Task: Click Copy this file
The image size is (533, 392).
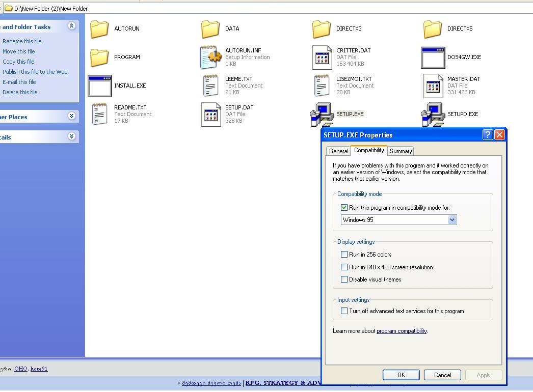Action: pyautogui.click(x=18, y=62)
